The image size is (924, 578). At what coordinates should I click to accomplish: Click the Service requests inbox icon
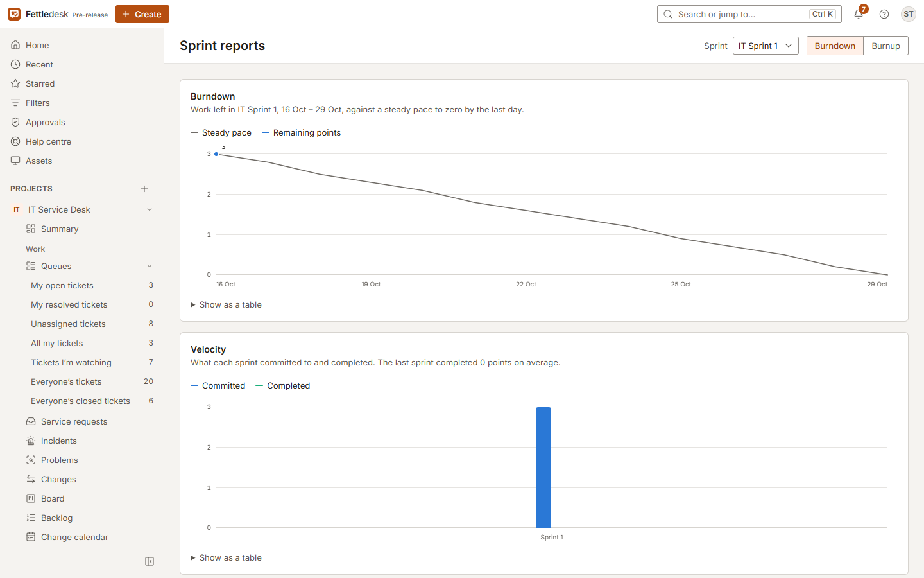[x=31, y=421]
